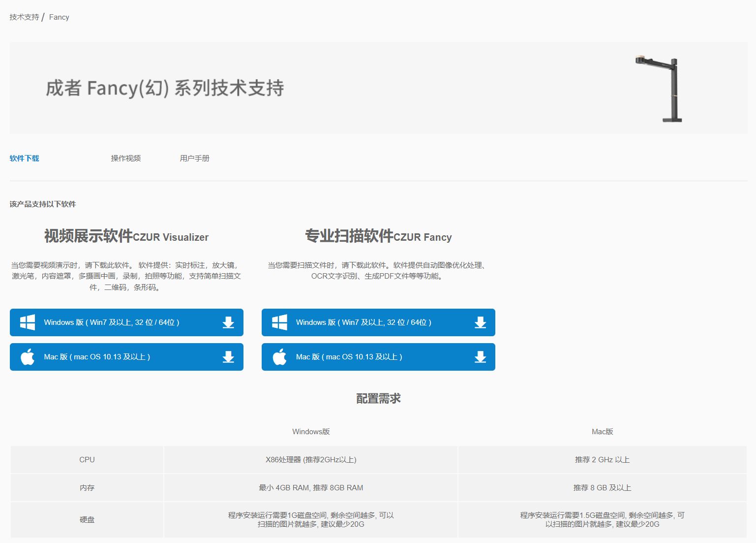Click download arrow for CZUR Fancy Windows version

[x=480, y=322]
